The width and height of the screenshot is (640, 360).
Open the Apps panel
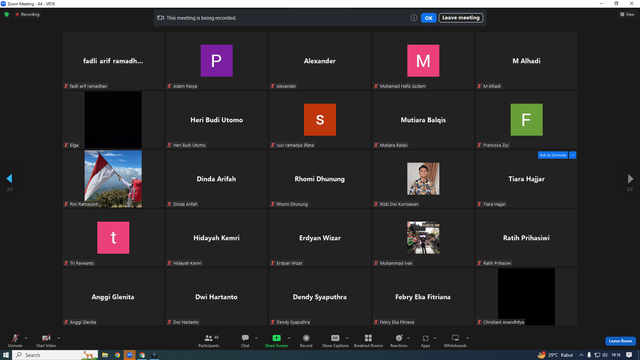tap(425, 340)
